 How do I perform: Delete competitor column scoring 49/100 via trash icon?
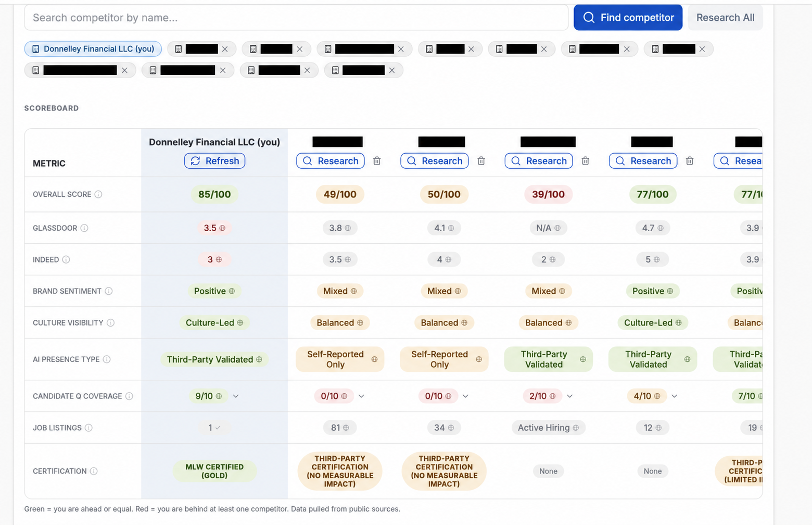tap(377, 161)
